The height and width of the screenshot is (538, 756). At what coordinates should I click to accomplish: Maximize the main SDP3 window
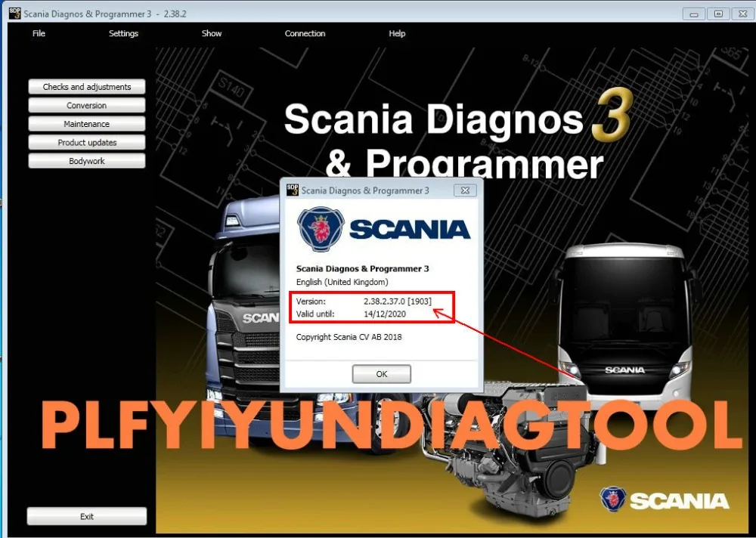point(718,14)
